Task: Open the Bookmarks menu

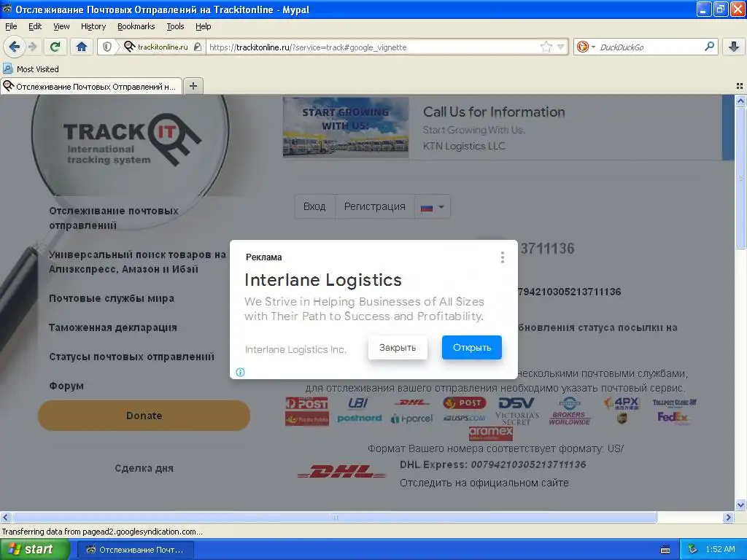Action: 136,26
